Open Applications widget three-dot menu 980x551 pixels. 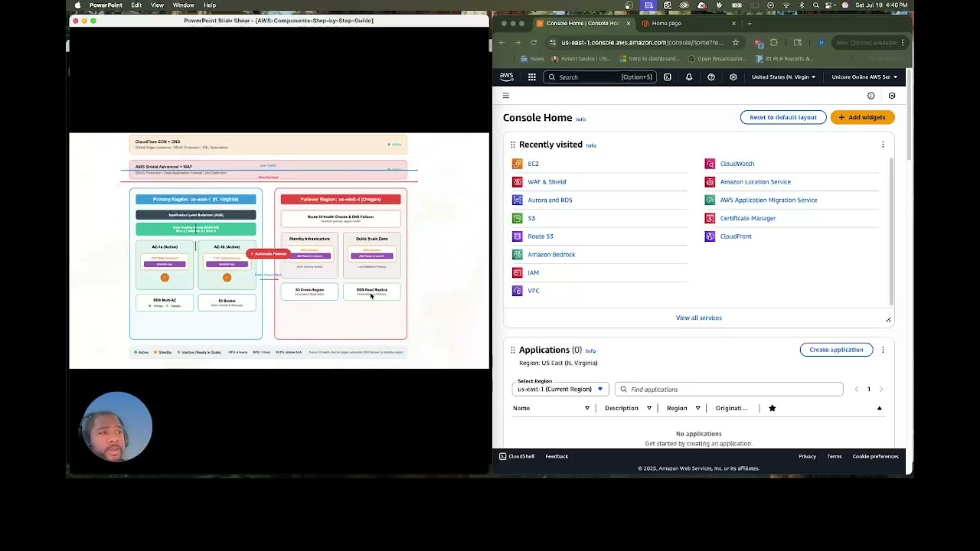click(883, 350)
